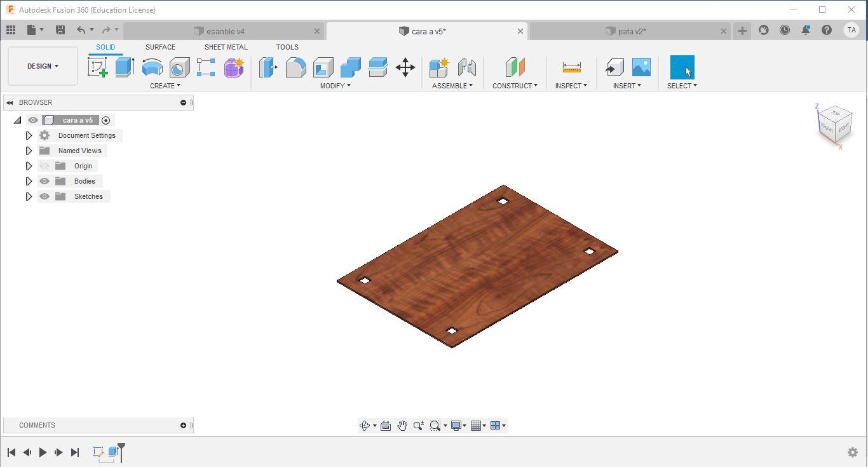Click the Insert Derive icon
The height and width of the screenshot is (467, 868).
(614, 67)
